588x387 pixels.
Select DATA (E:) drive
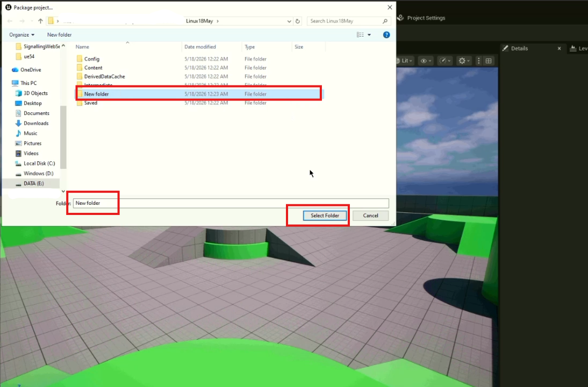pos(30,183)
